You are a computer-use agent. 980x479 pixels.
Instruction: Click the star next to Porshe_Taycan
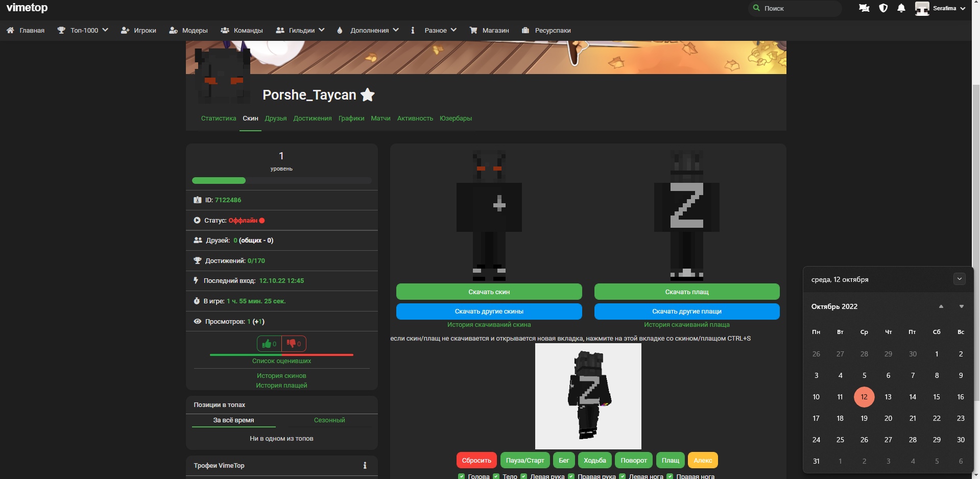(x=367, y=95)
